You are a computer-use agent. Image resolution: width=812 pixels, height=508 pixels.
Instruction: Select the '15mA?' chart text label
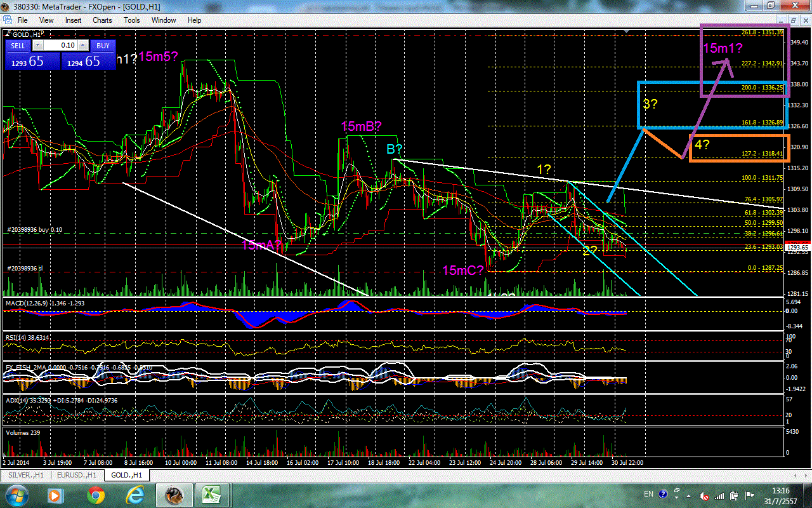coord(261,245)
